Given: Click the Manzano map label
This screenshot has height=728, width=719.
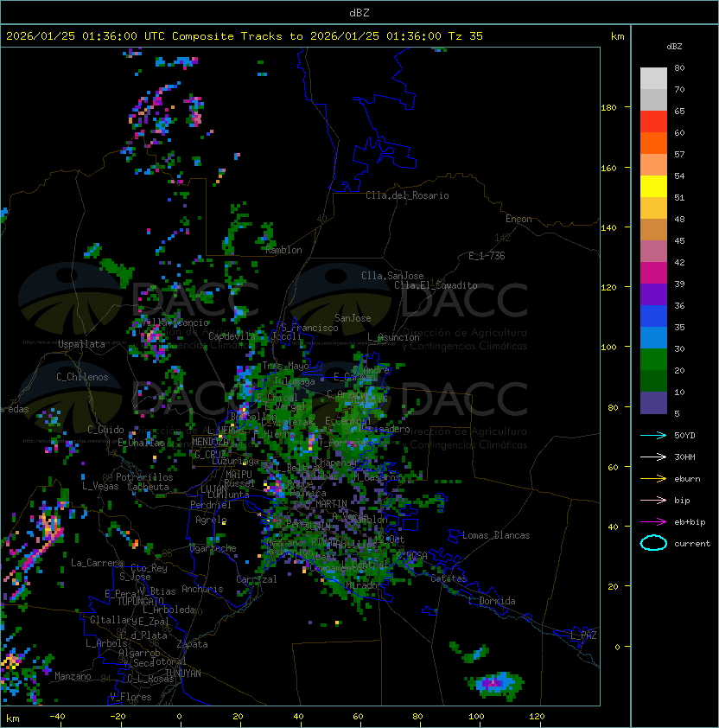Looking at the screenshot, I should [x=73, y=676].
